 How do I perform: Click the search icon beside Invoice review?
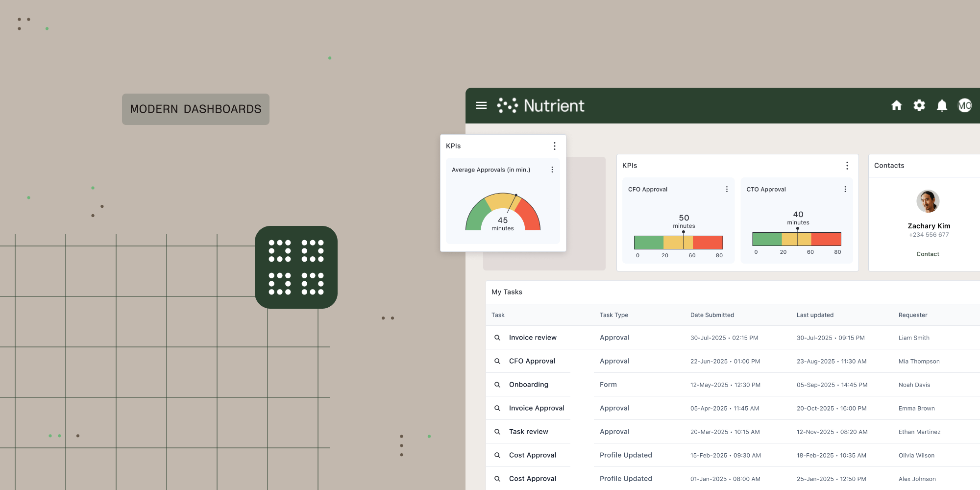click(x=497, y=337)
